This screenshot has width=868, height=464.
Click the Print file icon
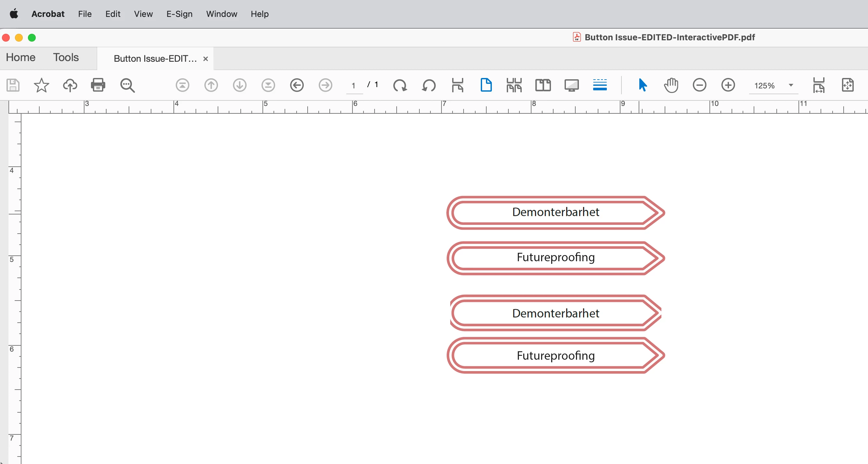coord(98,85)
